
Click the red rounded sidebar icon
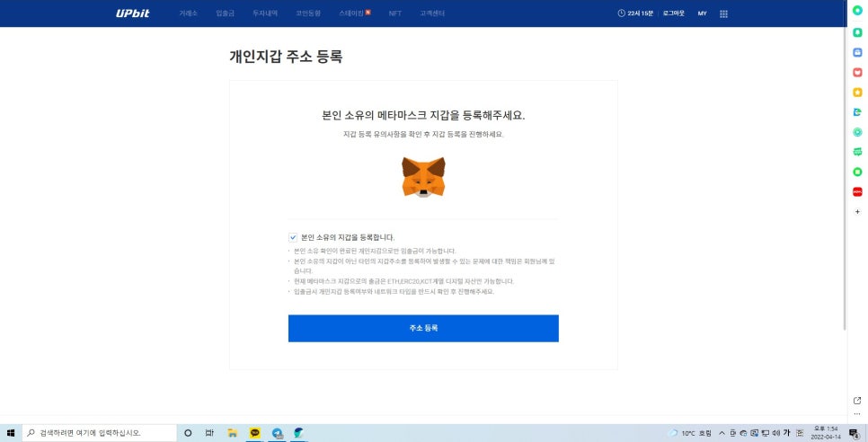857,192
